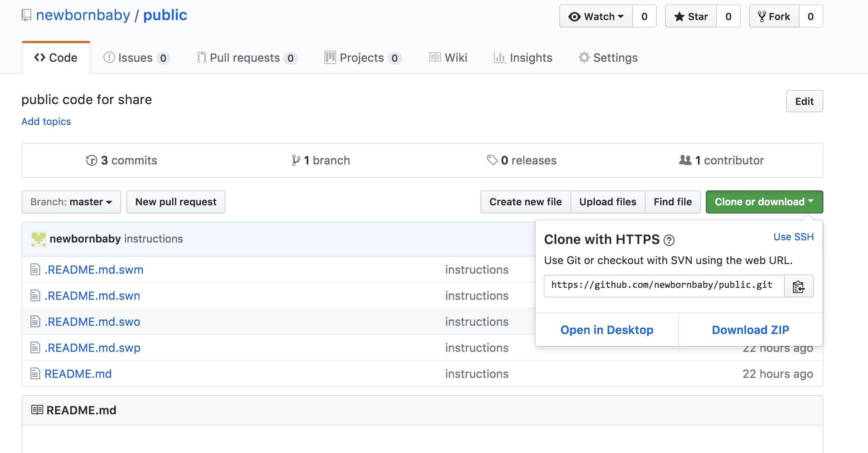
Task: Show the 1 contributor page
Action: 721,160
